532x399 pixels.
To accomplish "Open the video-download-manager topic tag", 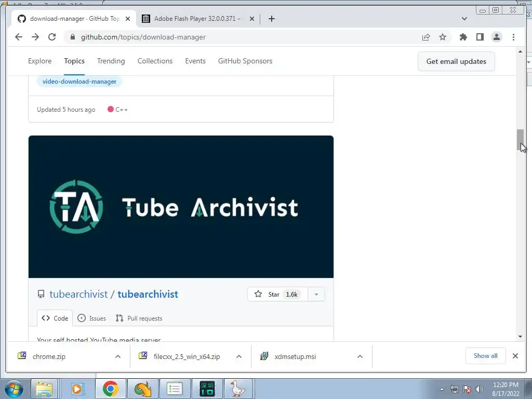I will [79, 82].
